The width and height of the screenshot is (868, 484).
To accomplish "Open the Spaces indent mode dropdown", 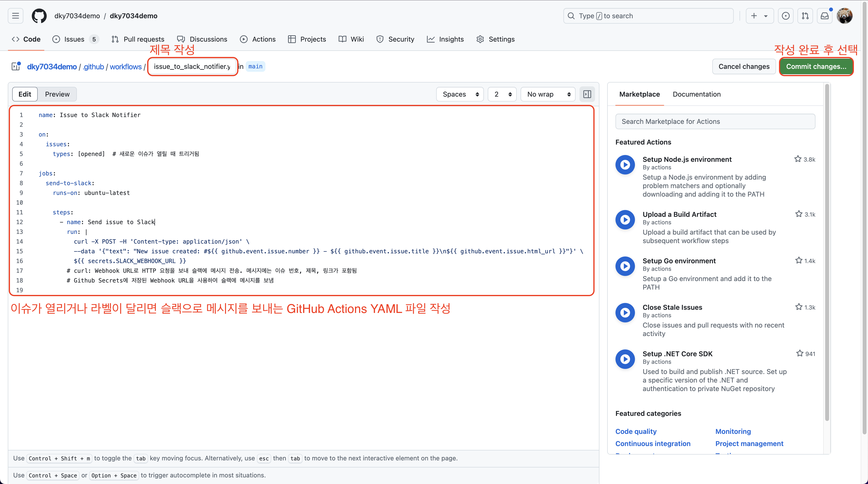I will 460,94.
